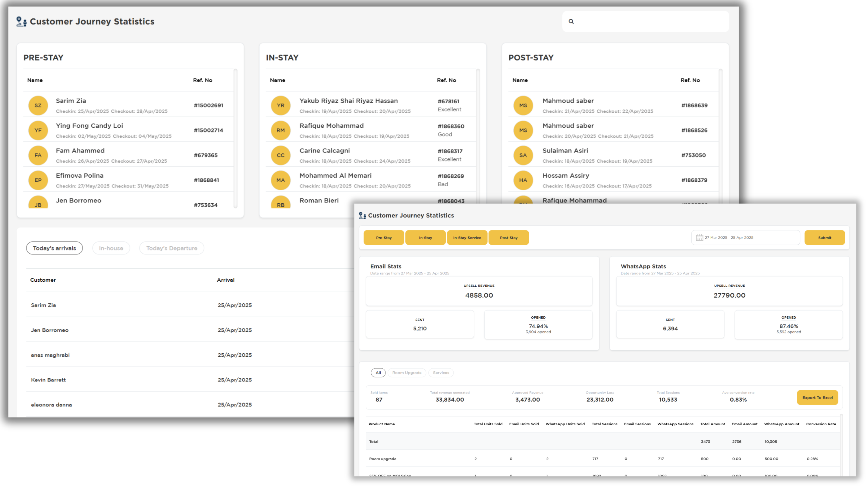
Task: Click the search magnifier icon
Action: (x=571, y=21)
